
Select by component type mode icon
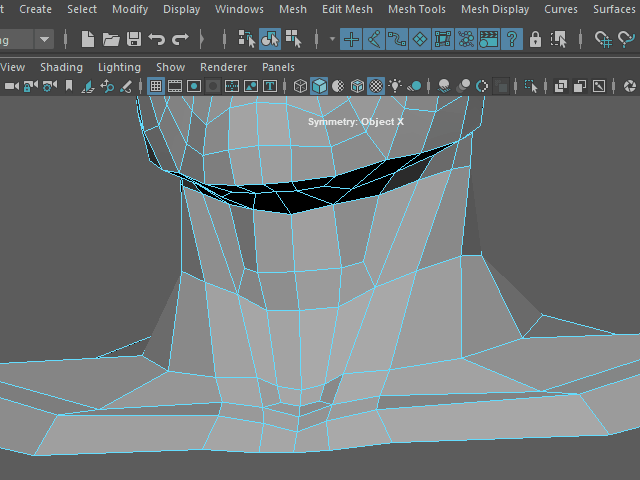(x=293, y=40)
